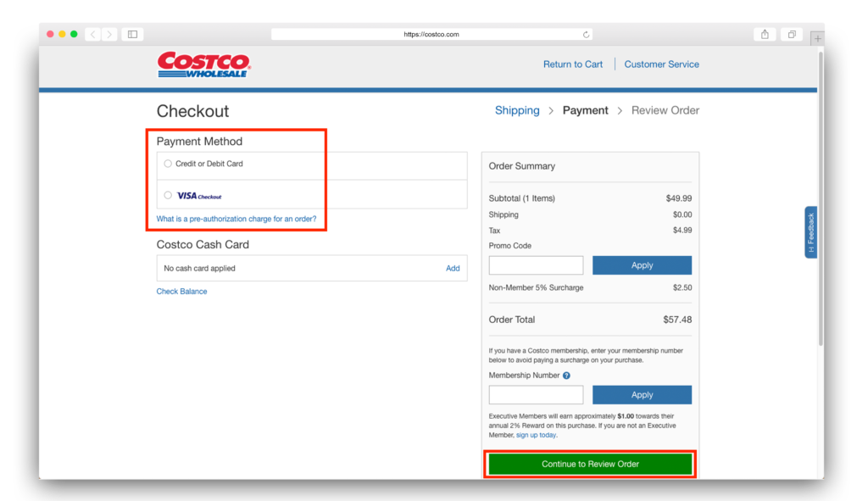Click the Non-Member 5% Surcharge label

536,288
